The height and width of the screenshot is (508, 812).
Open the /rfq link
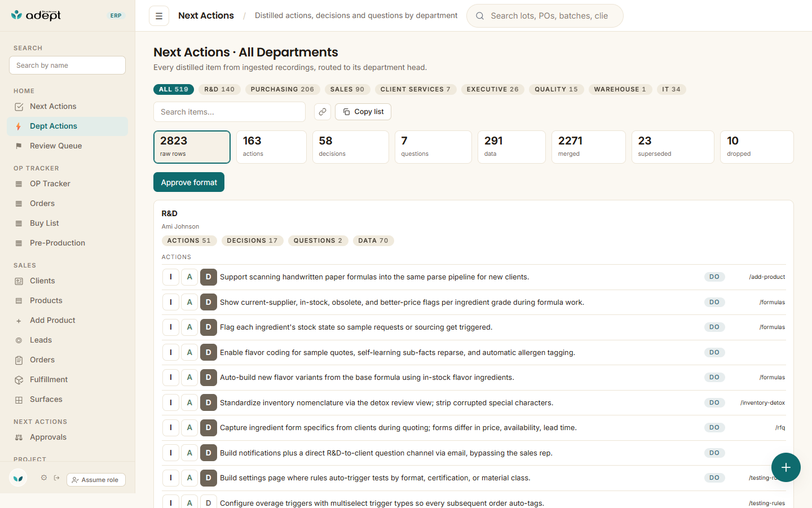(x=780, y=428)
